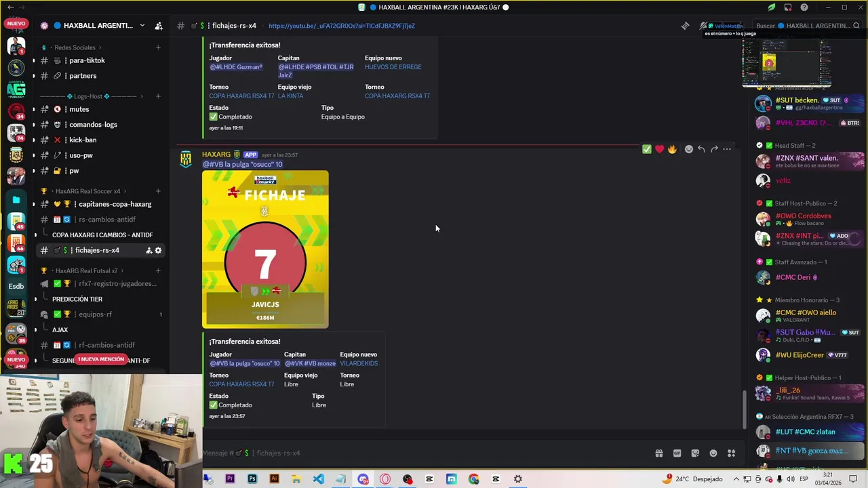The height and width of the screenshot is (488, 868).
Task: Add green checkmark reaction to message
Action: coord(647,149)
